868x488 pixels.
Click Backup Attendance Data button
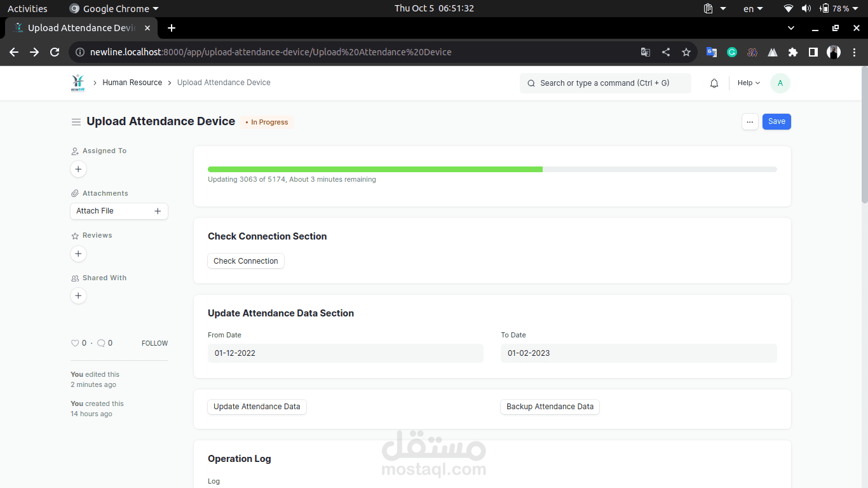pos(550,407)
